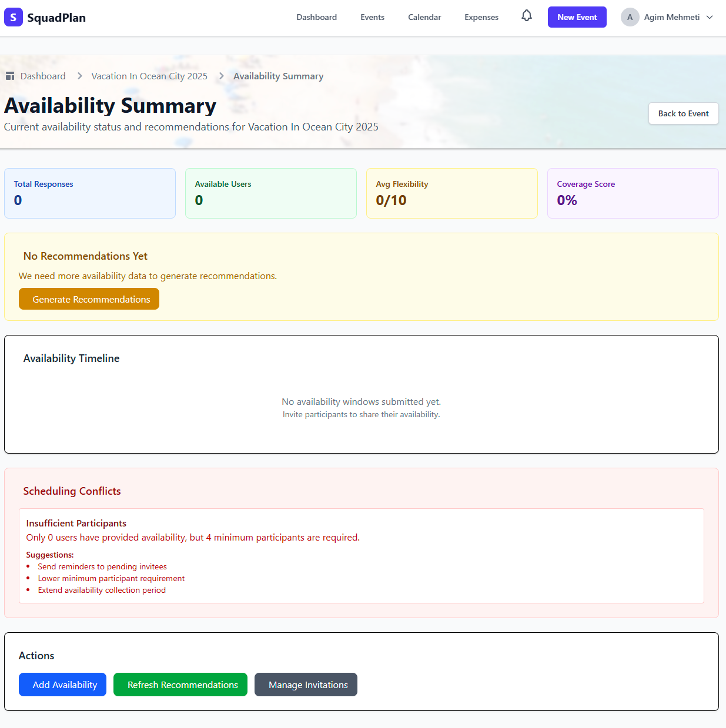Open Manage Invitations
The image size is (726, 728).
click(x=306, y=685)
